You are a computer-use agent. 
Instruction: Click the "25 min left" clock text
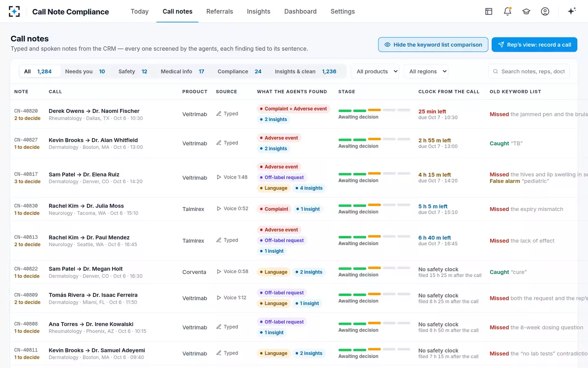432,111
